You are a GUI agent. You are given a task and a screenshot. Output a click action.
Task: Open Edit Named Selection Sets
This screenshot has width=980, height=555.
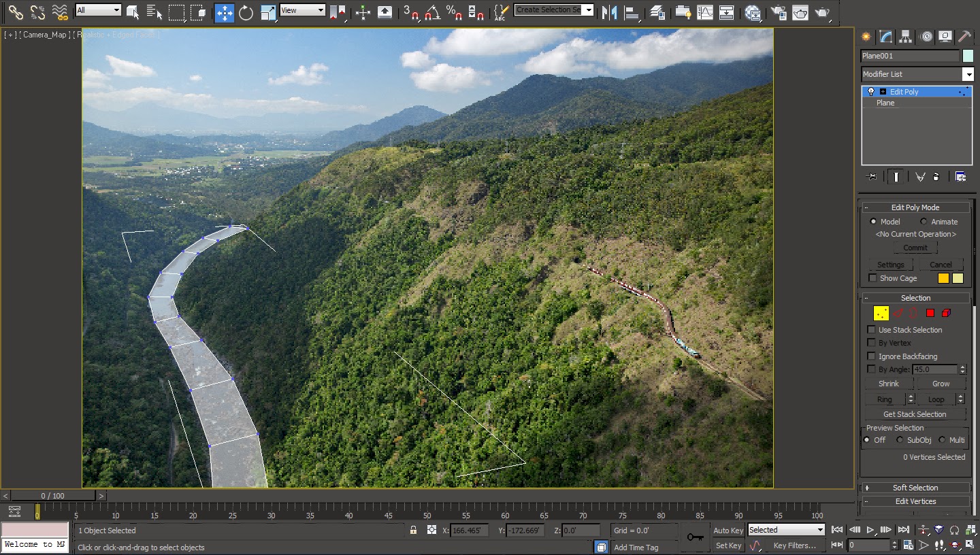502,12
